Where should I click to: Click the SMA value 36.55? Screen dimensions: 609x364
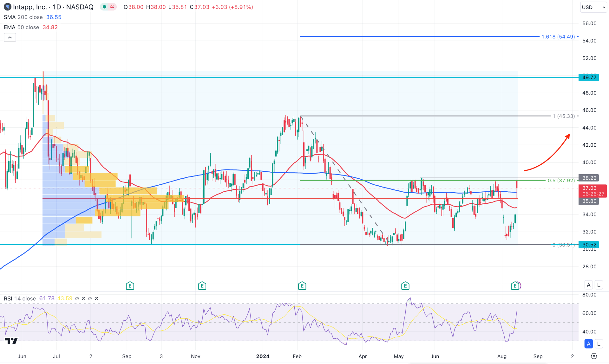click(x=54, y=17)
